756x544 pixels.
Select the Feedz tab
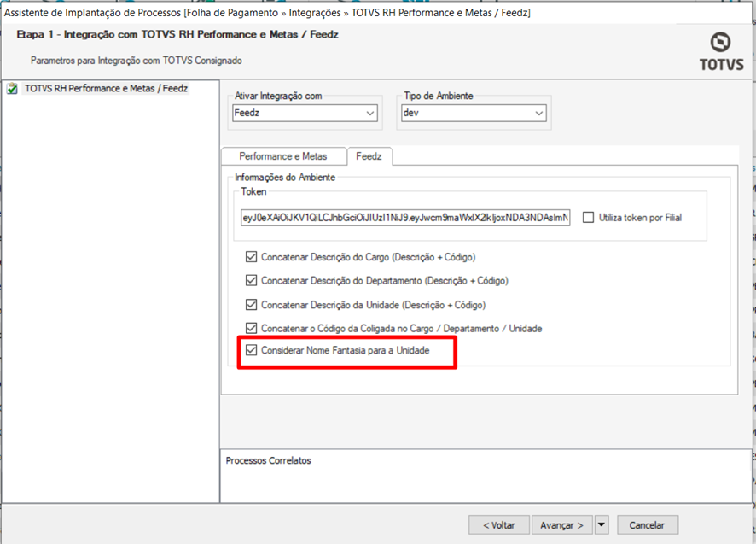coord(369,156)
